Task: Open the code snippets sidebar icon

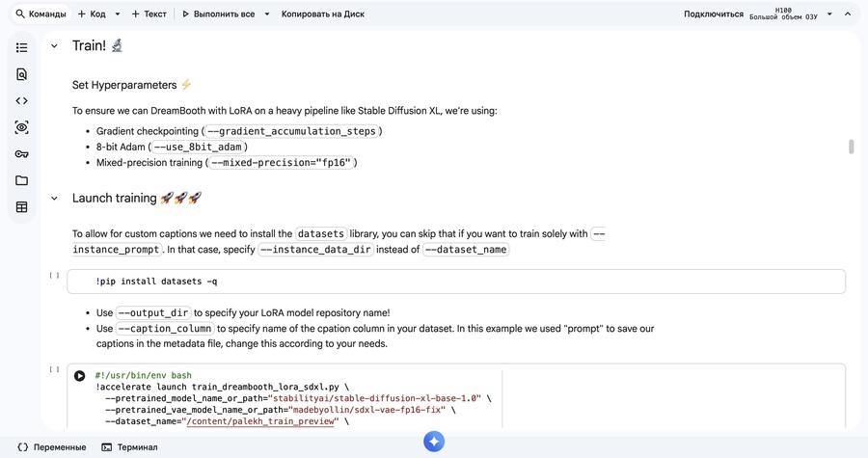Action: click(21, 100)
